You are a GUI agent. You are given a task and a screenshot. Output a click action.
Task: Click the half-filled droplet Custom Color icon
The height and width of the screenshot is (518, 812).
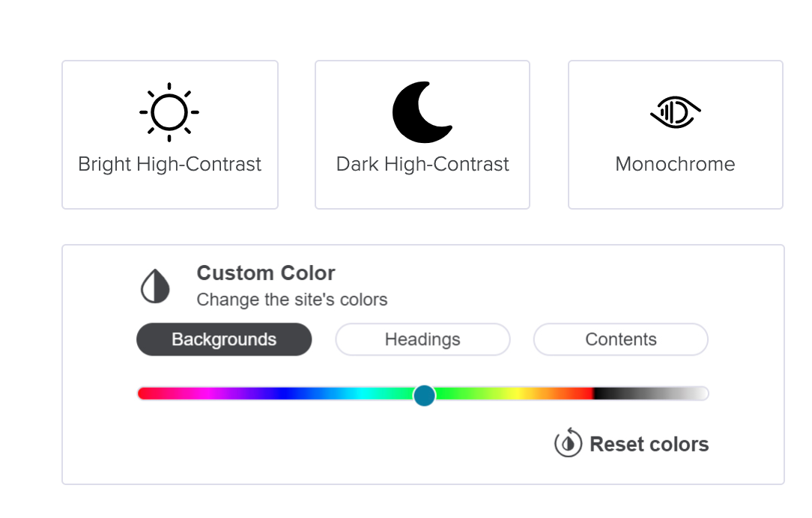pos(155,287)
